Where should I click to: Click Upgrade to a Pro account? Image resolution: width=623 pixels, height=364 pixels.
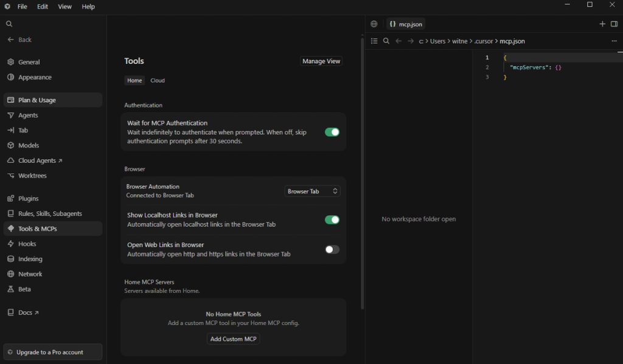pos(53,352)
